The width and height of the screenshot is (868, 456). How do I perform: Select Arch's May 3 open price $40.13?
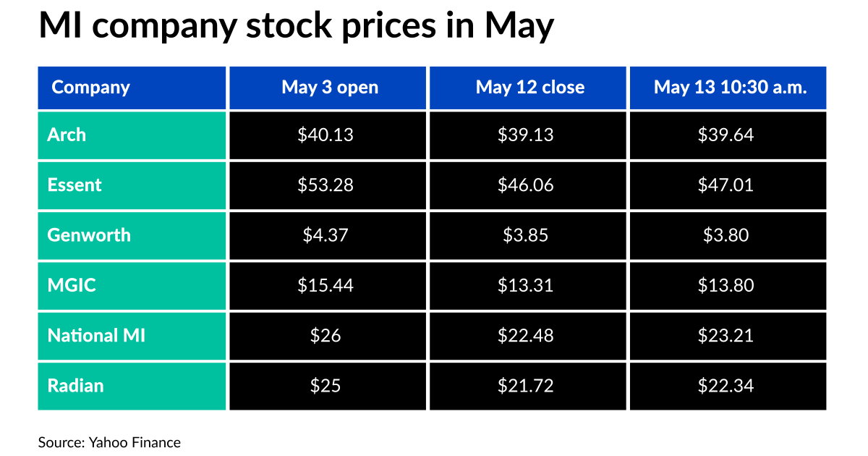[325, 135]
